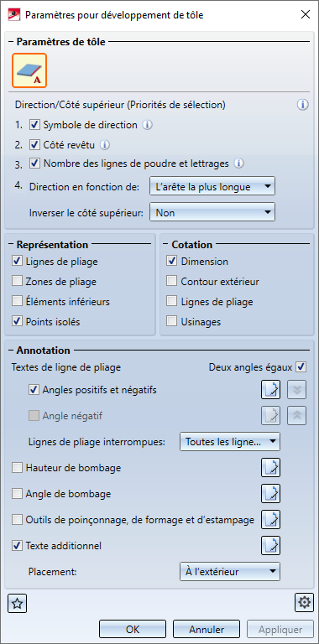Click the Annuler button
Image resolution: width=319 pixels, height=644 pixels.
click(207, 630)
